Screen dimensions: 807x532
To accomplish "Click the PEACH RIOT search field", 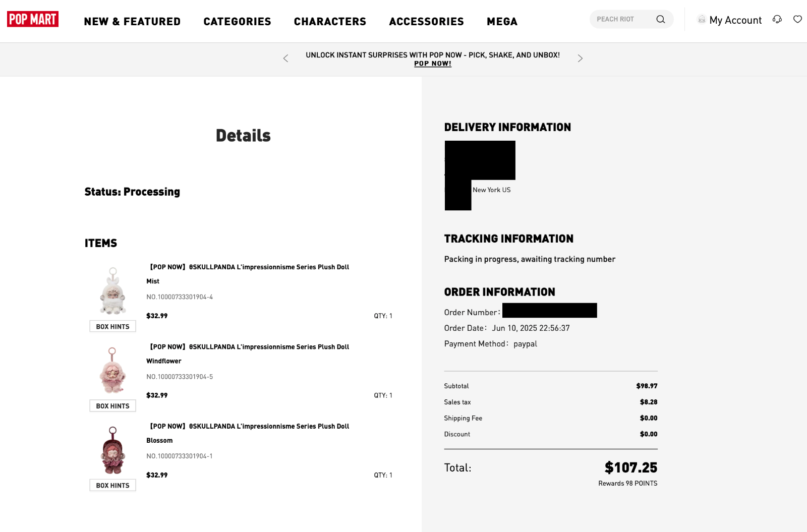I will click(623, 19).
